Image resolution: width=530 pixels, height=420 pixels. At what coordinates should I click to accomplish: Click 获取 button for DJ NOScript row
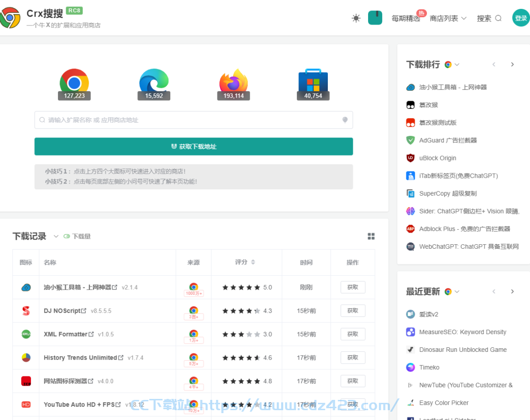352,311
